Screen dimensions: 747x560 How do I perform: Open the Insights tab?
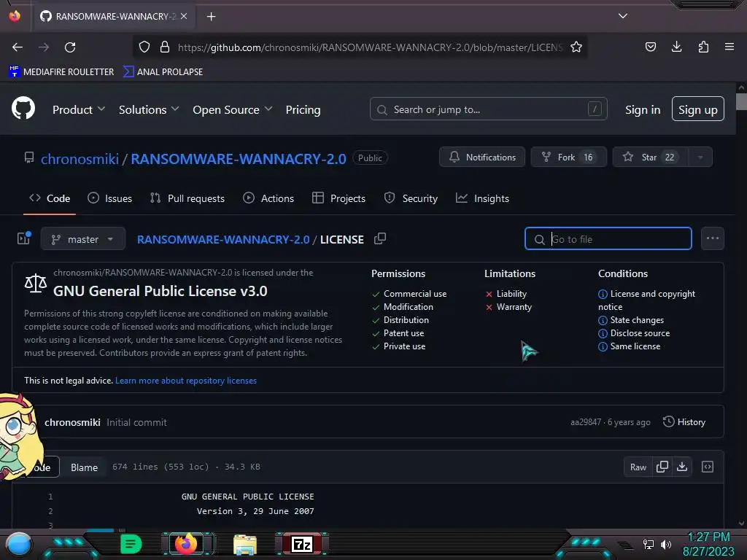[x=482, y=198]
